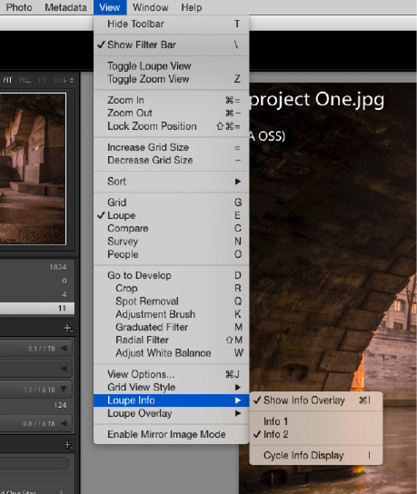Switch to Compare view

coord(171,228)
